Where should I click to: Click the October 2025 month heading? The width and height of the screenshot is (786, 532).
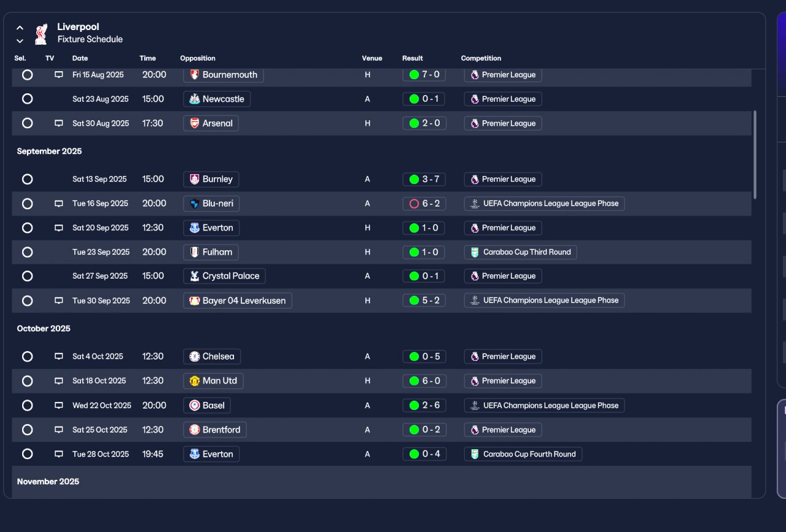point(44,329)
